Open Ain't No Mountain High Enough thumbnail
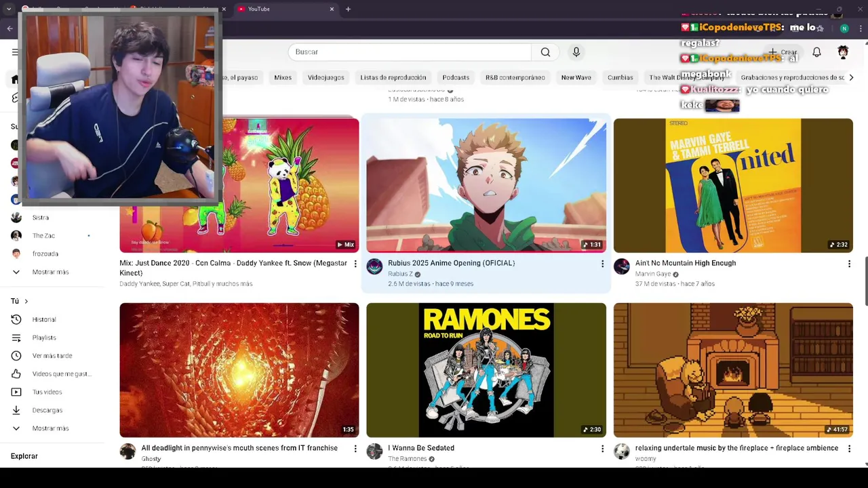Viewport: 868px width, 488px height. (x=733, y=185)
